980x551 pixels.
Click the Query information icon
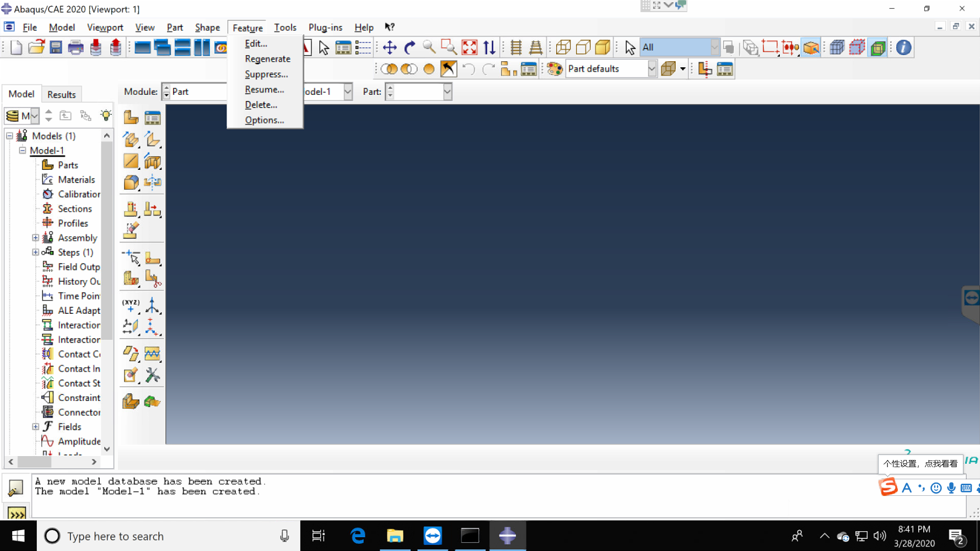(x=903, y=47)
